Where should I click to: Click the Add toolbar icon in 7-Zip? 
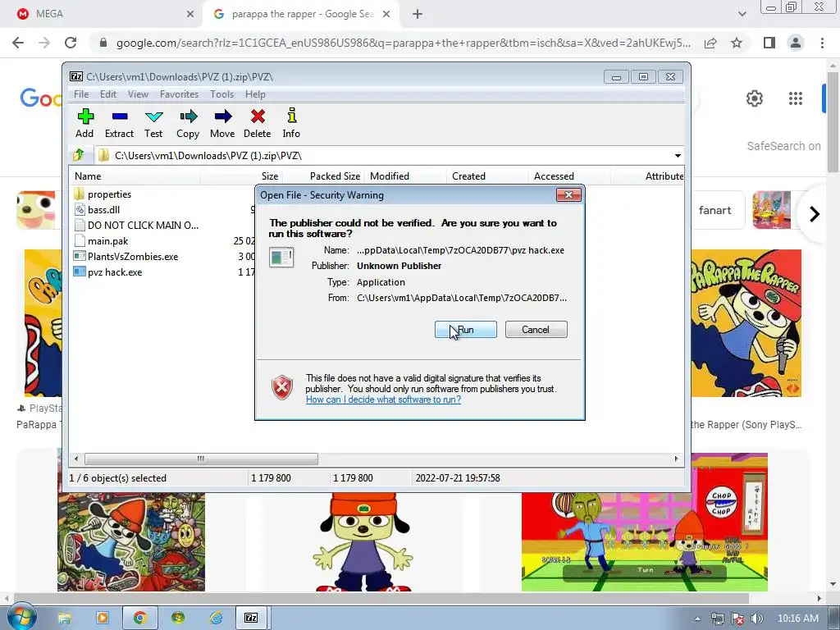84,123
